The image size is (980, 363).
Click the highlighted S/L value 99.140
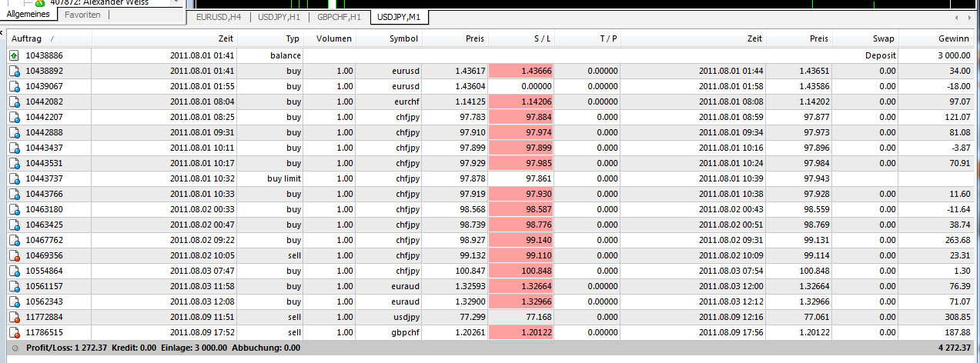(x=522, y=241)
